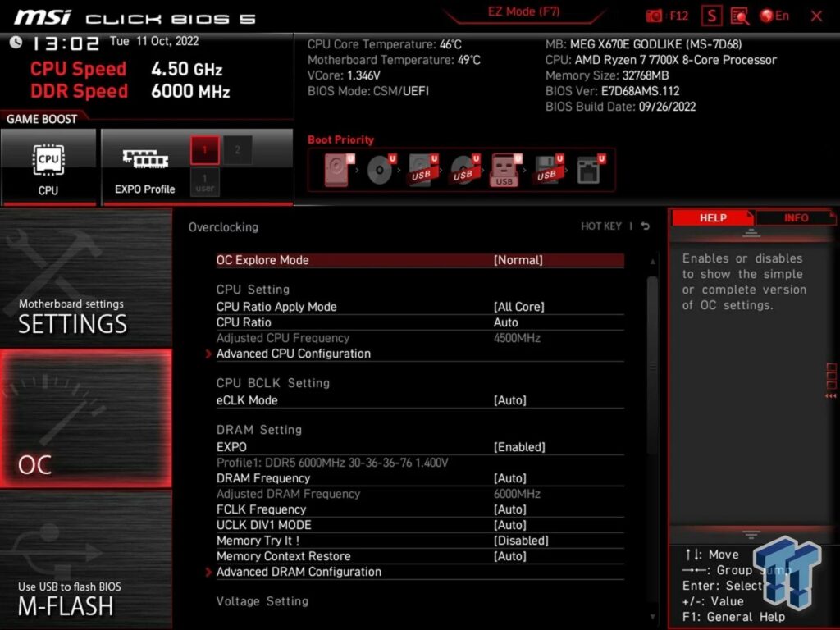The image size is (840, 630).
Task: Select the USB hard disk boot device icon
Action: (422, 170)
